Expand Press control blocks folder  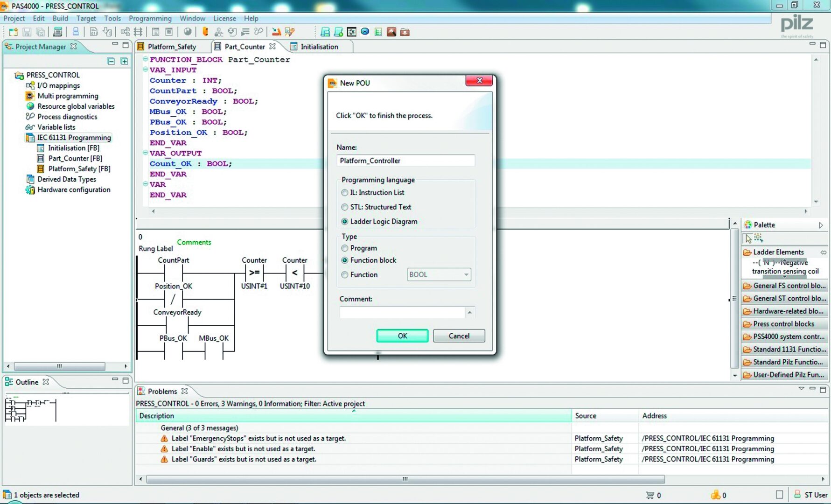click(x=784, y=324)
